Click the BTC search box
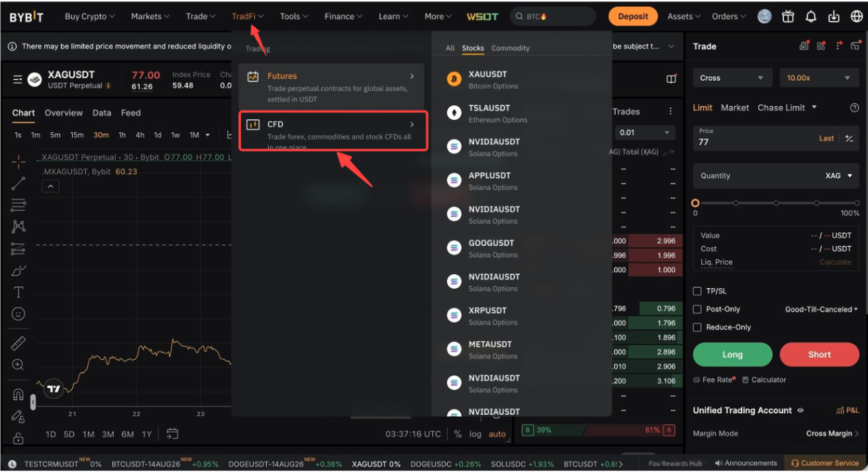The image size is (868, 473). 552,17
